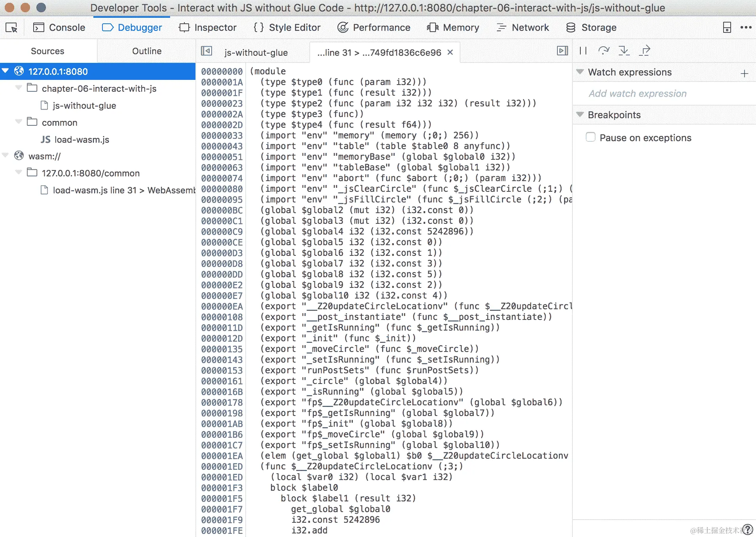
Task: Collapse the right debugger pane icon
Action: click(562, 51)
